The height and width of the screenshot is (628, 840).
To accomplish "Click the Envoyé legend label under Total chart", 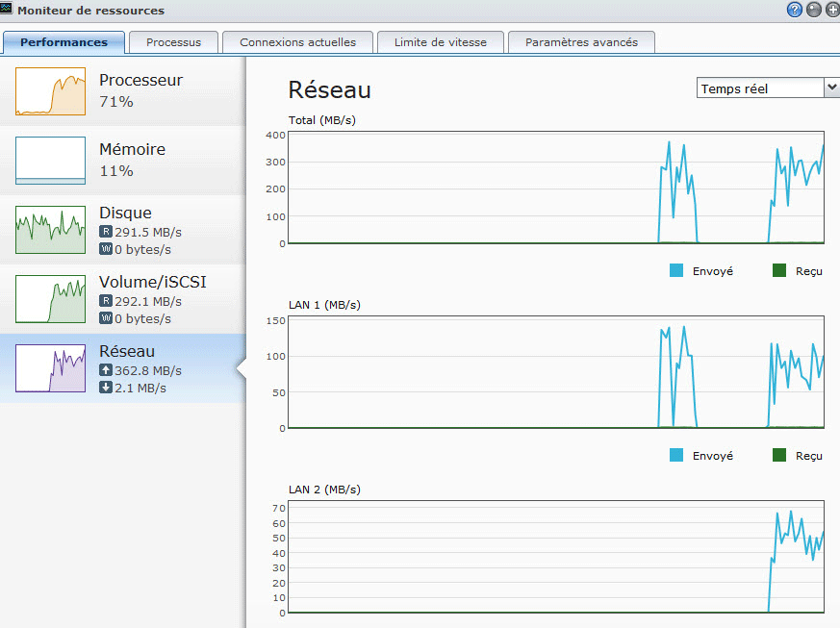I will [712, 271].
